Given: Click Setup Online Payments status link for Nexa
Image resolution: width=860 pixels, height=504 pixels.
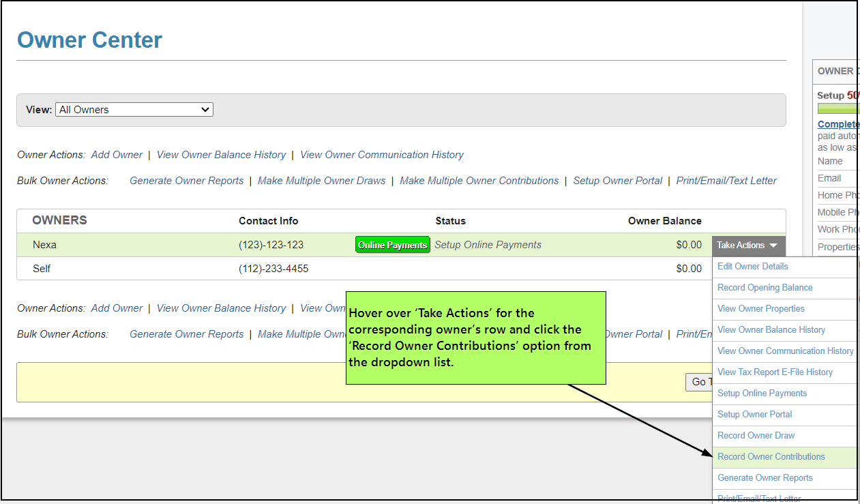Looking at the screenshot, I should coord(488,245).
